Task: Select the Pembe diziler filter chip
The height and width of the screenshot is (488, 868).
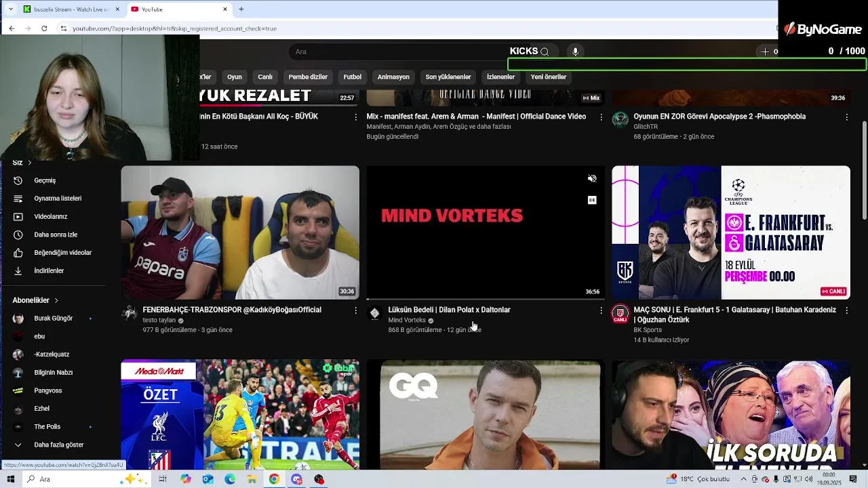Action: tap(308, 77)
